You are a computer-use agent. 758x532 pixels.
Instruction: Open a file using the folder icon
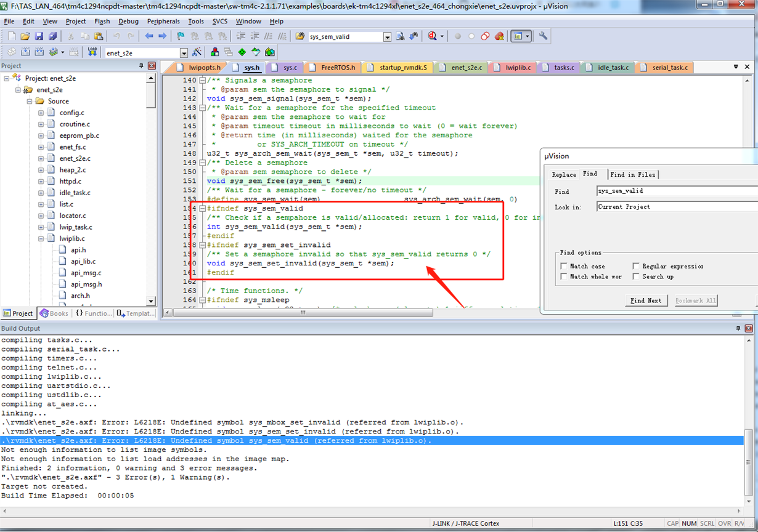pos(25,36)
